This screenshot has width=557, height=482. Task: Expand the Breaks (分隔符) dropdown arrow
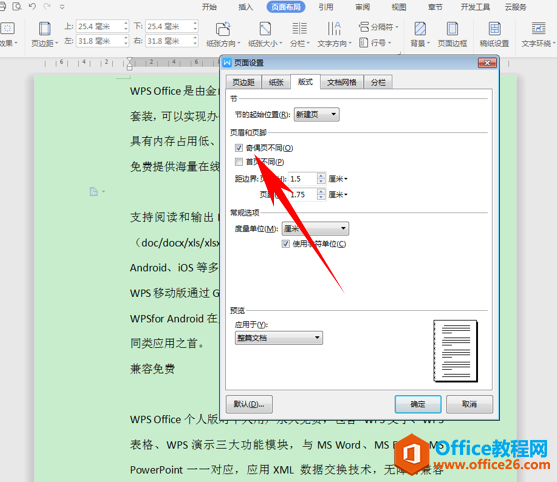397,27
